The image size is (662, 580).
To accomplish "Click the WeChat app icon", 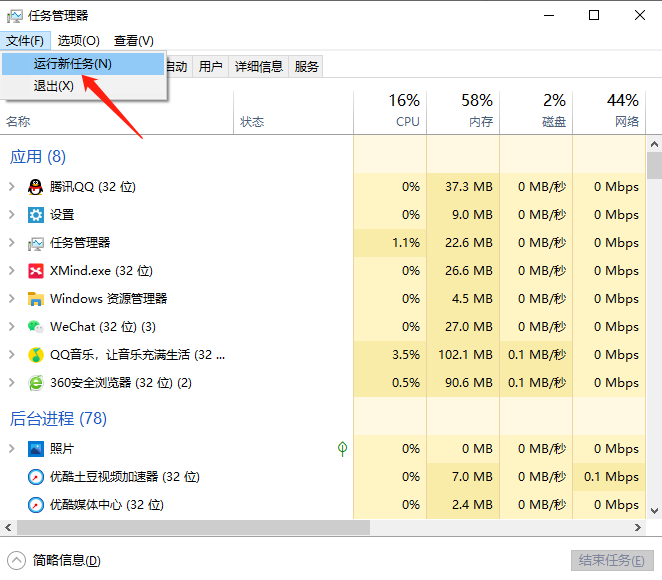I will [36, 327].
